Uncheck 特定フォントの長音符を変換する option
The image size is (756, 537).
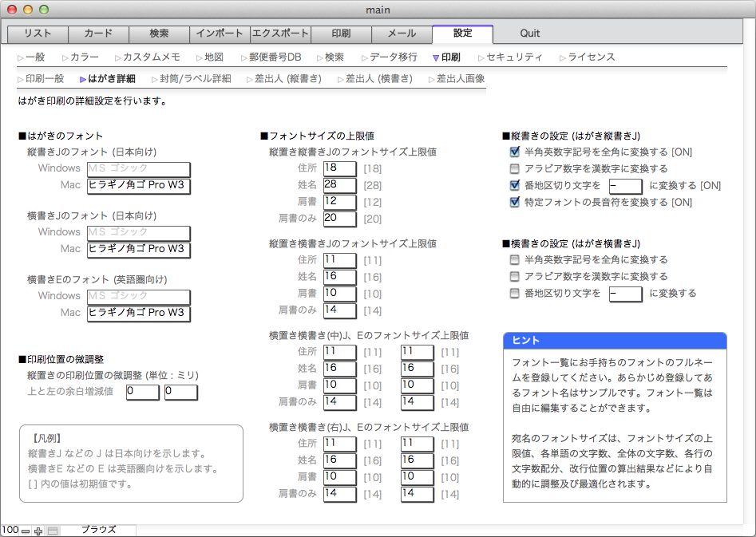(515, 203)
